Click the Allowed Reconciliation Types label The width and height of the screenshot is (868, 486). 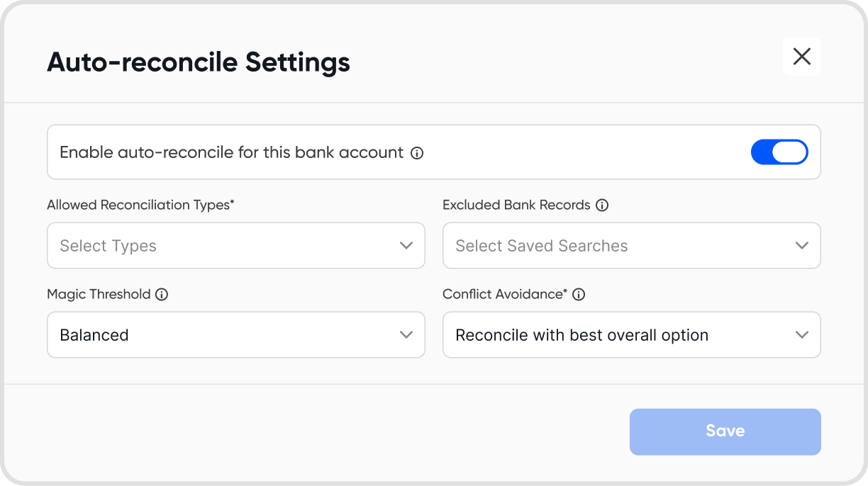point(140,205)
